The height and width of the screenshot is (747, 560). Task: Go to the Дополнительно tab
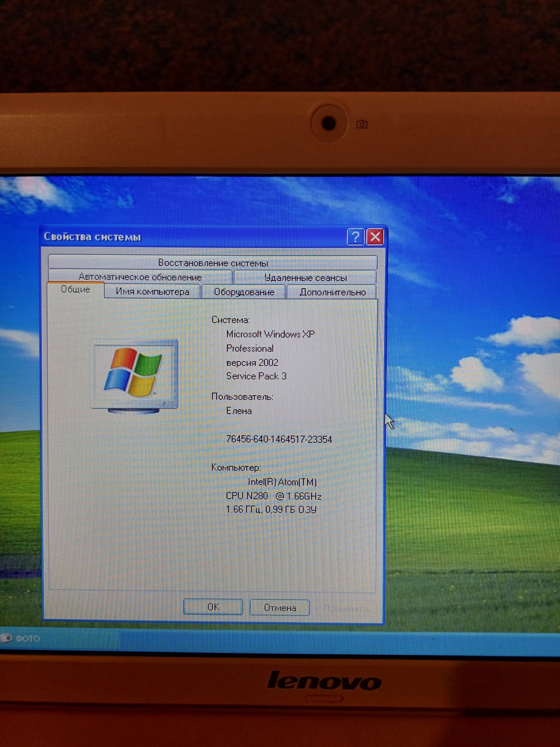(x=332, y=292)
